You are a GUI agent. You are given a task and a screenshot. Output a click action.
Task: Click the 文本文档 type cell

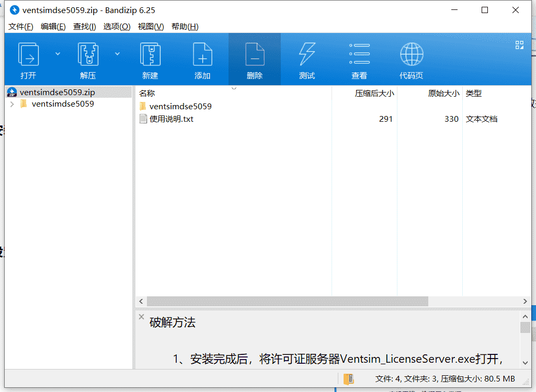click(481, 119)
